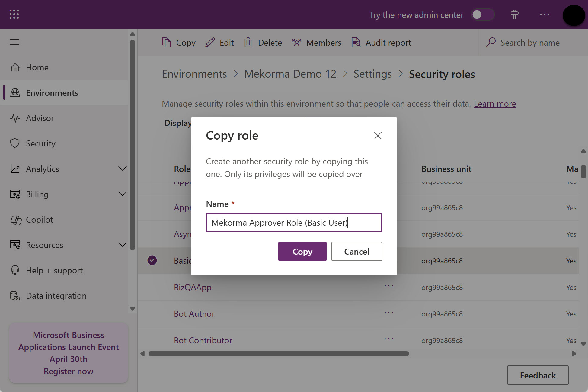The height and width of the screenshot is (392, 588).
Task: Expand the Billing section chevron
Action: coord(122,194)
